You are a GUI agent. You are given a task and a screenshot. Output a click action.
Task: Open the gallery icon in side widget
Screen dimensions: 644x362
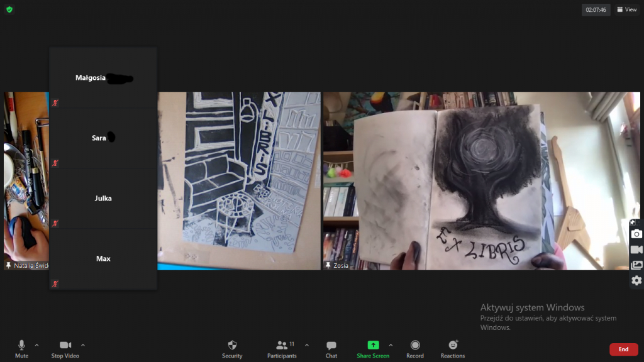[636, 265]
